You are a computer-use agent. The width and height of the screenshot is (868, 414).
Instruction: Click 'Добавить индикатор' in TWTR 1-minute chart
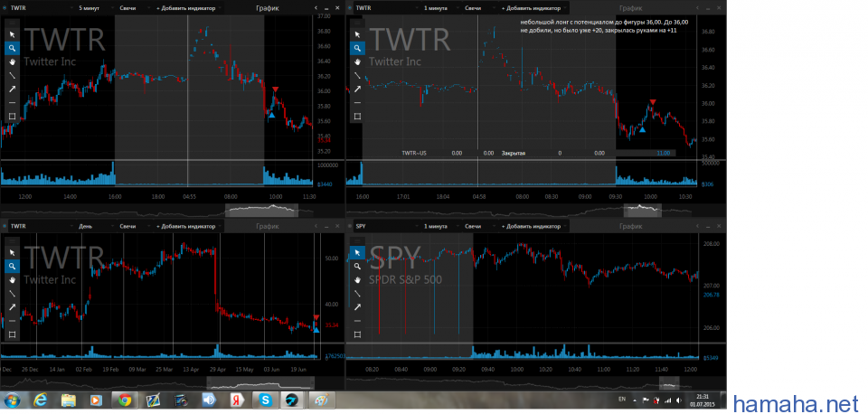point(533,8)
